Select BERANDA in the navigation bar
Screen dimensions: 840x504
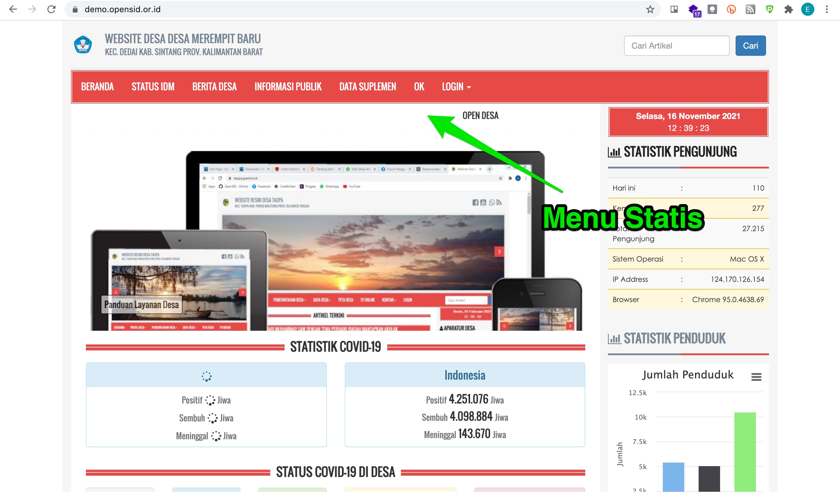pos(98,86)
